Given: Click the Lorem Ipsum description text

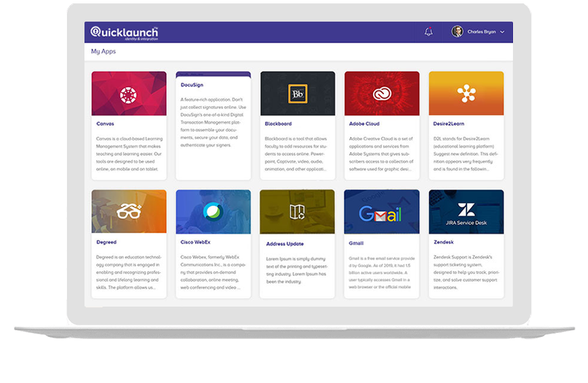Looking at the screenshot, I should (x=297, y=270).
